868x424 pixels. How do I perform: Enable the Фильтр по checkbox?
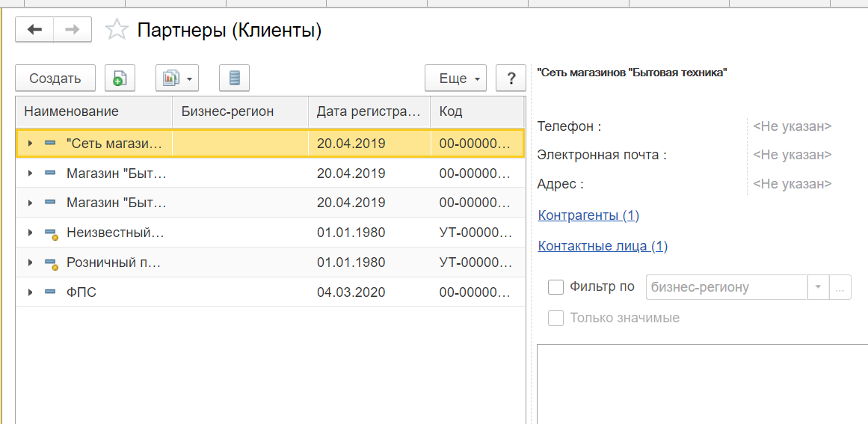pyautogui.click(x=555, y=287)
